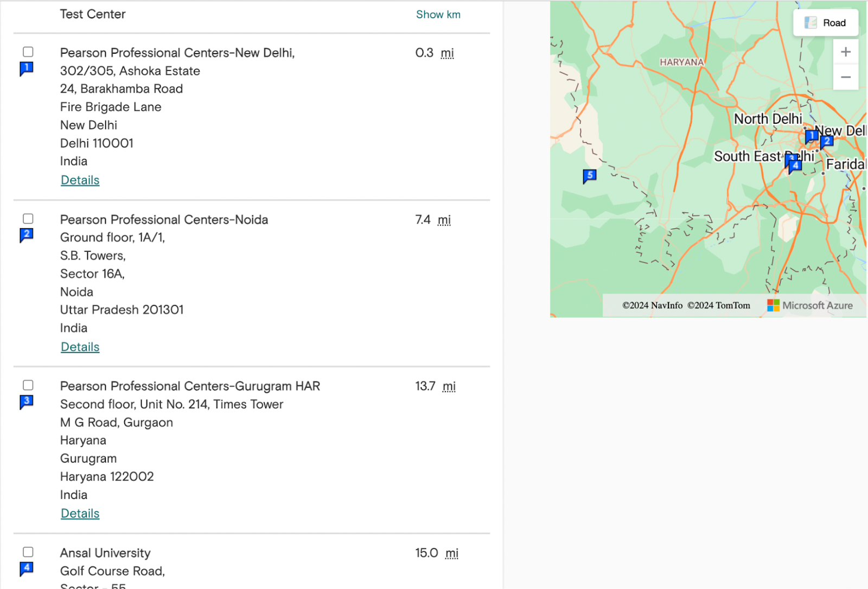The height and width of the screenshot is (589, 868).
Task: Click Pearson Professional Centers-Noida name
Action: (164, 219)
